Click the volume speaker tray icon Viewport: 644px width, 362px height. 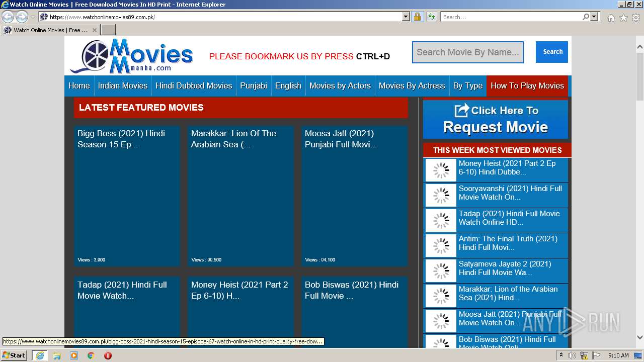click(x=572, y=355)
